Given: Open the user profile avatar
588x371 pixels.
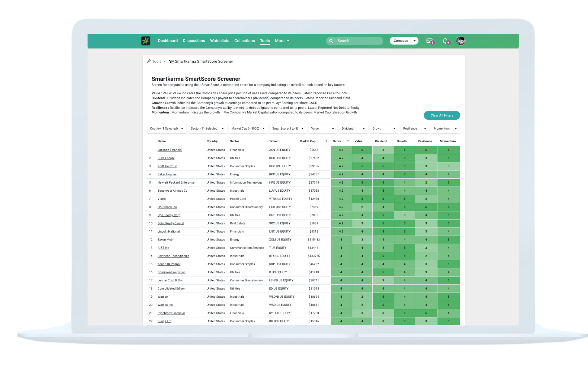Looking at the screenshot, I should 460,41.
